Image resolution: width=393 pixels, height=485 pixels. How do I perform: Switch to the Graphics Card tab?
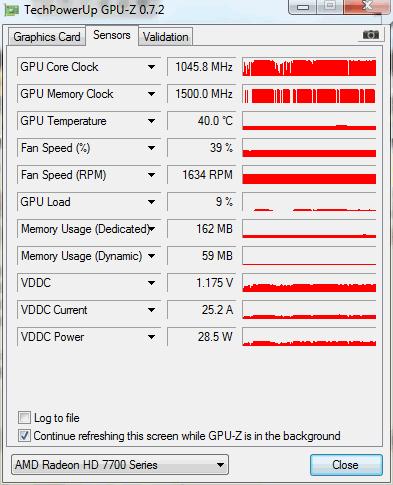point(47,37)
